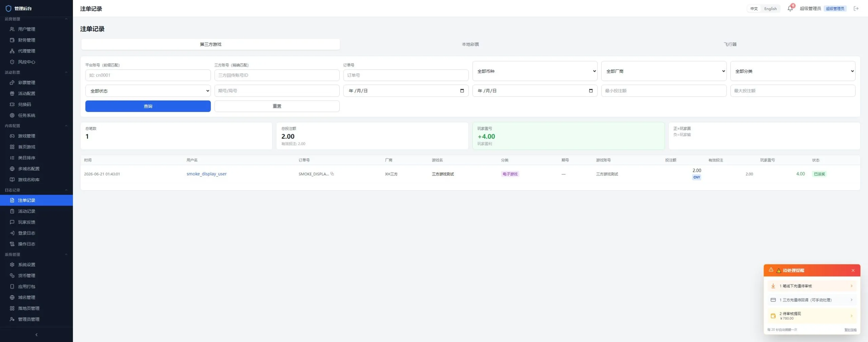The image size is (868, 342).
Task: Copy the SMOKE_DISPLA order number
Action: coord(332,174)
